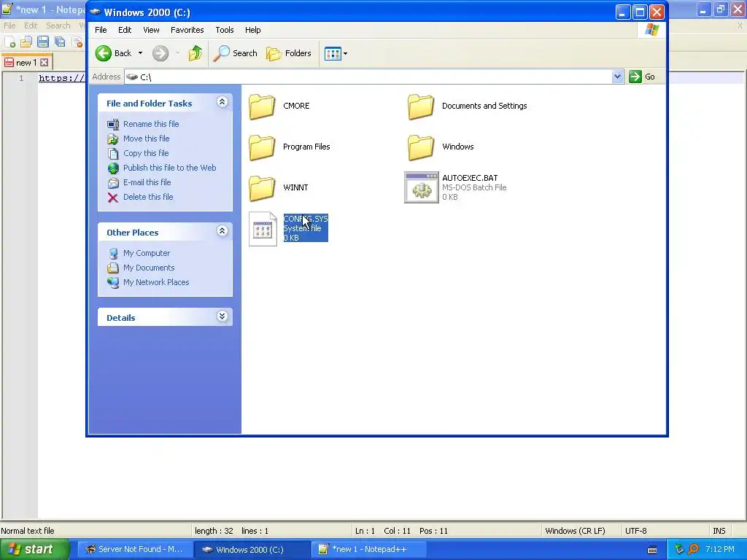Select the CONFIG.SYS file icon
Viewport: 747px width, 560px height.
263,229
